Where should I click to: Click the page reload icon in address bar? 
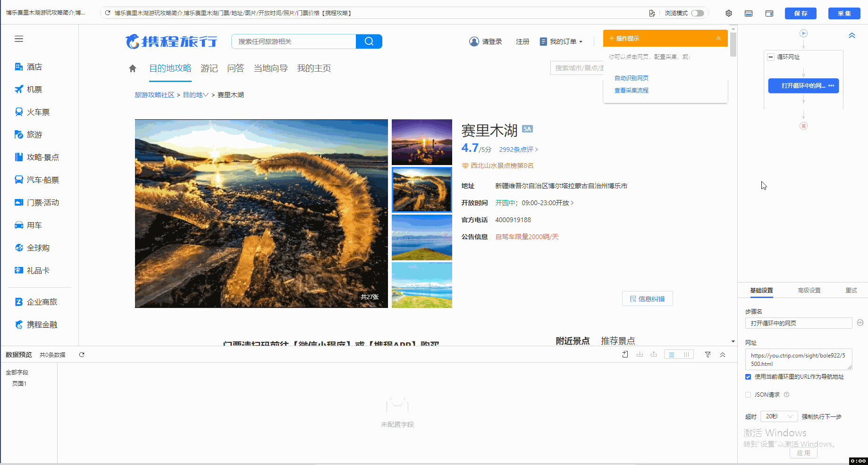click(x=108, y=13)
